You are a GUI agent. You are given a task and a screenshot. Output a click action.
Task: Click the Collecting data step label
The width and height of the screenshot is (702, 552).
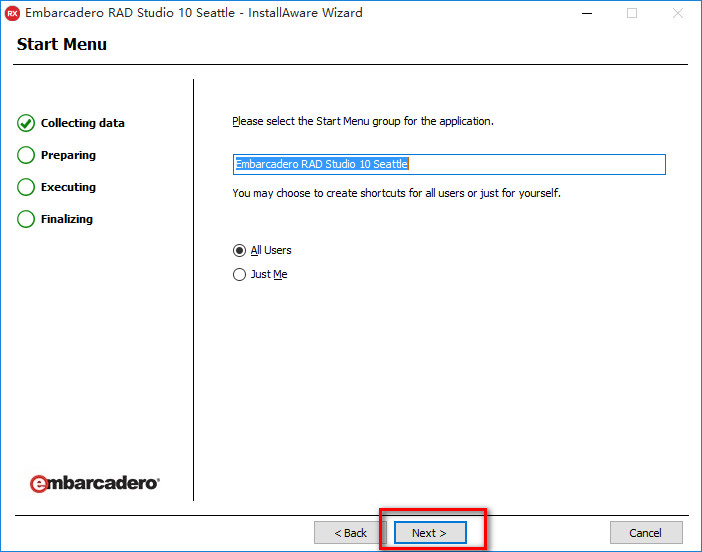pyautogui.click(x=83, y=123)
